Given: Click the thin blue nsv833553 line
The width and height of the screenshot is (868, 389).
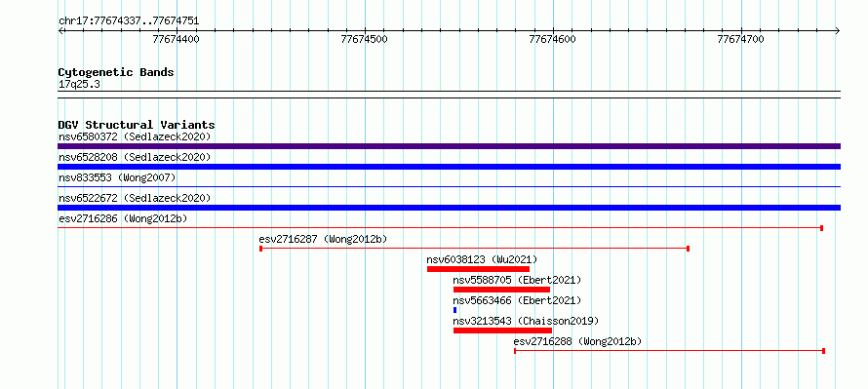Looking at the screenshot, I should coord(449,187).
